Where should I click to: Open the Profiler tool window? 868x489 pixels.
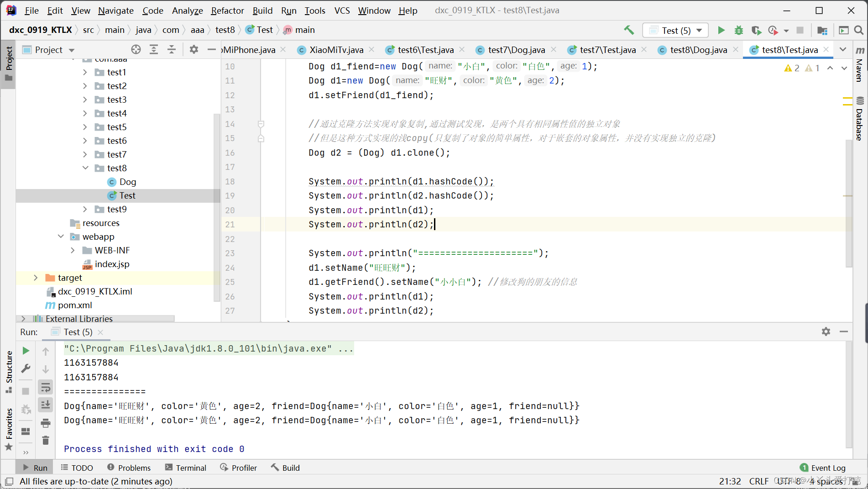(x=239, y=468)
